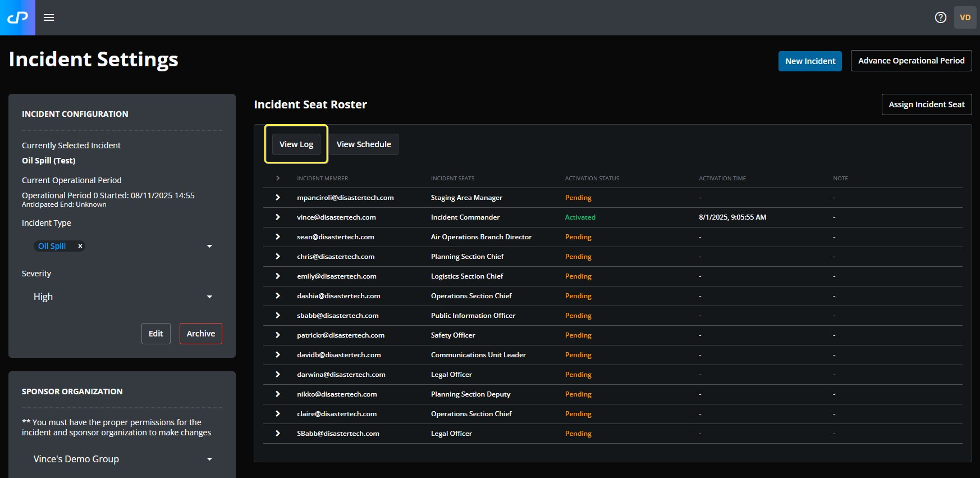
Task: Sort by the Activation Status column header
Action: tap(592, 179)
